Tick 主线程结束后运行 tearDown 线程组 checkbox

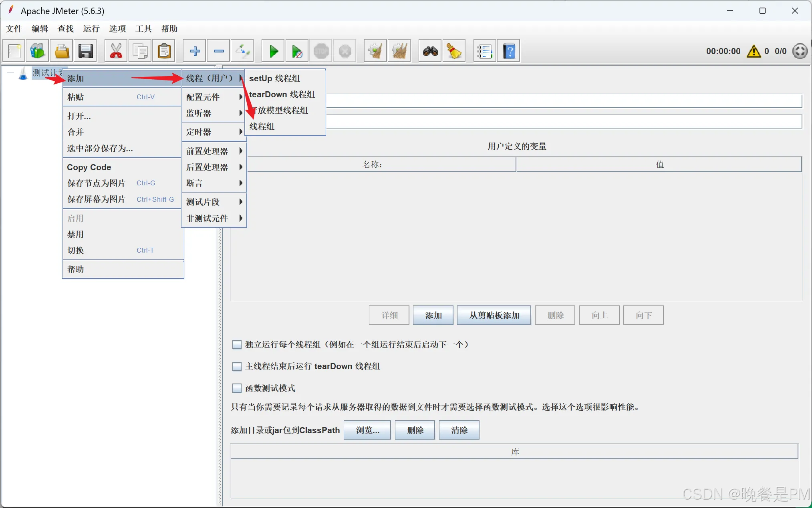(237, 366)
